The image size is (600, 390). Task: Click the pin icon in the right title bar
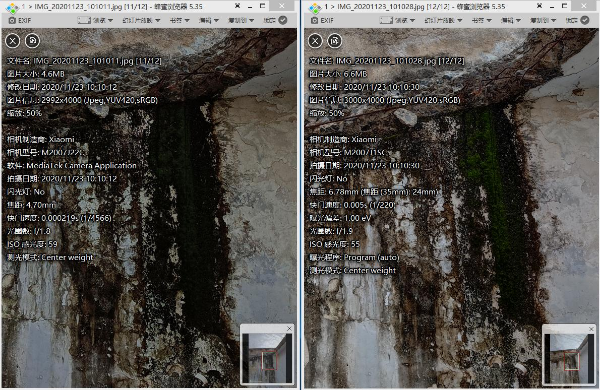click(x=539, y=6)
